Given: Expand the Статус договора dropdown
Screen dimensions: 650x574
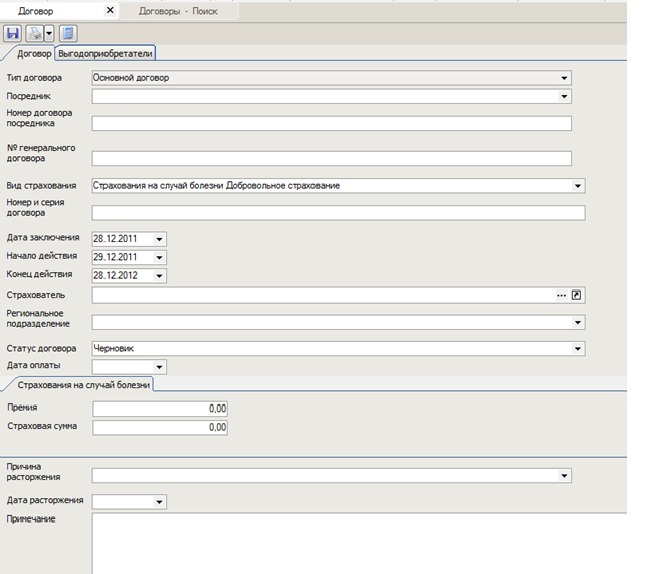Looking at the screenshot, I should tap(578, 349).
